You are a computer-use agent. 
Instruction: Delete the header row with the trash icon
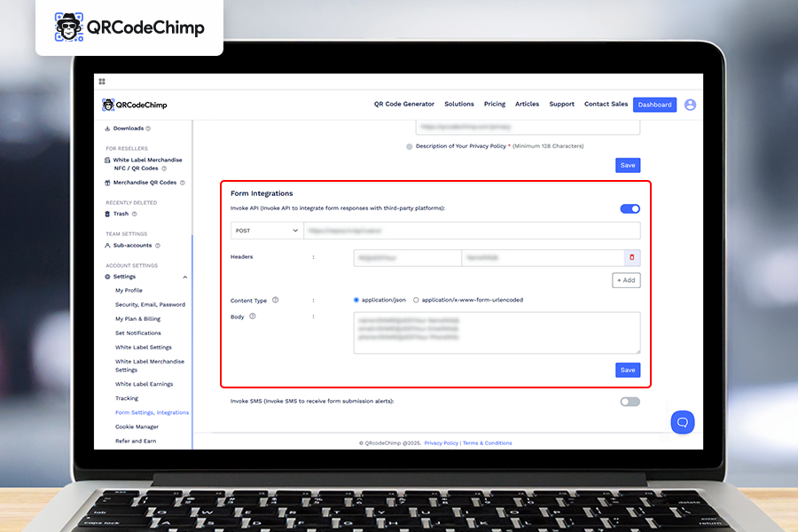pyautogui.click(x=632, y=257)
